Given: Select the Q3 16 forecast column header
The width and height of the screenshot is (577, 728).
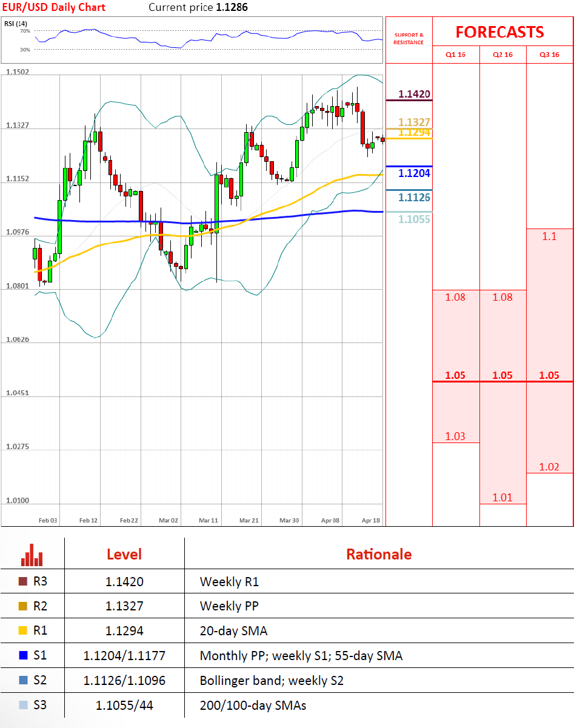Looking at the screenshot, I should (550, 55).
